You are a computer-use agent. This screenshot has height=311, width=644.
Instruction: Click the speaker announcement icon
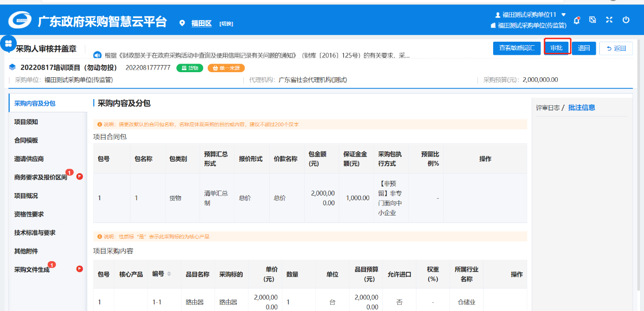[98, 55]
